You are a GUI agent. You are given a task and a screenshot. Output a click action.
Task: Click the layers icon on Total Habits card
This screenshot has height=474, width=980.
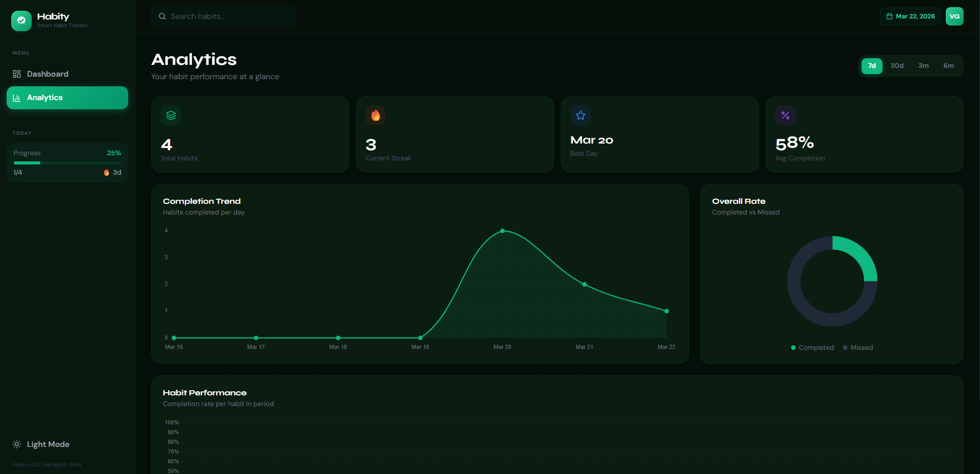[x=171, y=115]
